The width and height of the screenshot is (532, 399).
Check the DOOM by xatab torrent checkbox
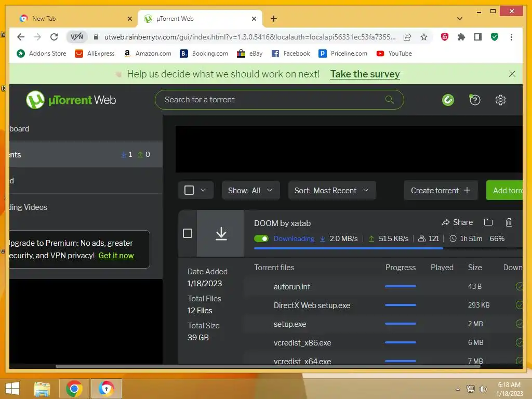coord(187,233)
